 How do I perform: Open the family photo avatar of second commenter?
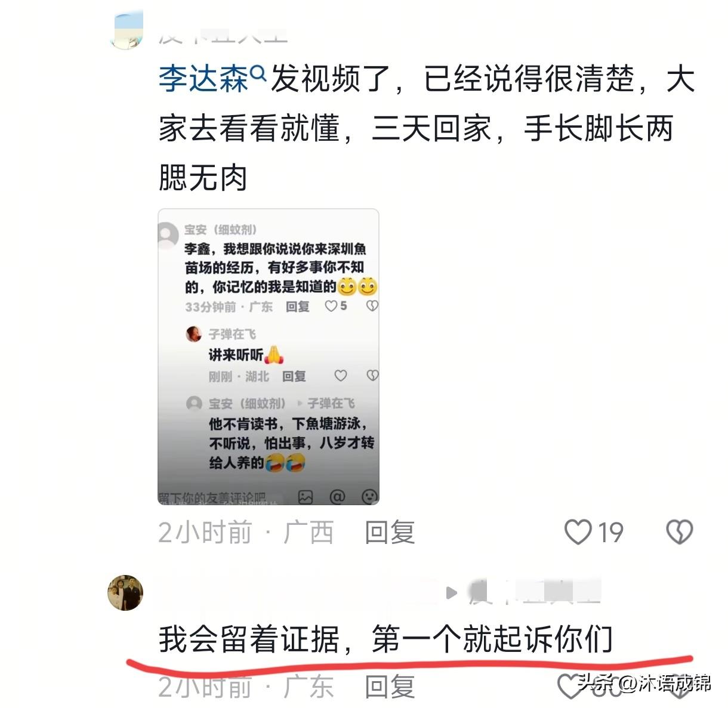(125, 593)
